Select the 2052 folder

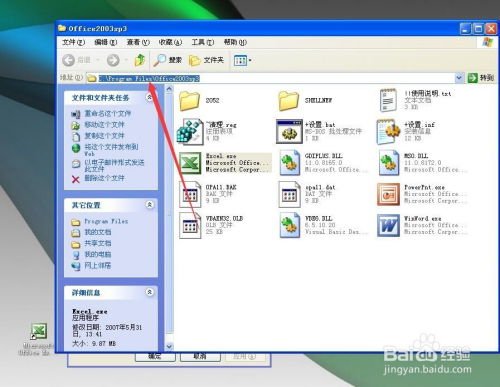pos(190,101)
